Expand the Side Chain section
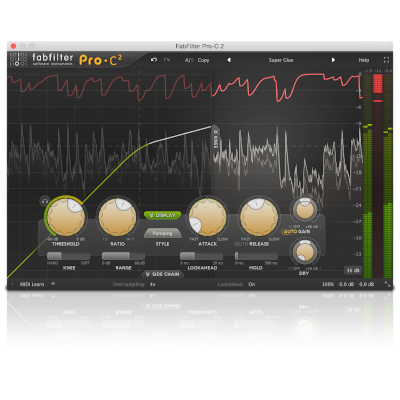This screenshot has width=400, height=400. [162, 274]
